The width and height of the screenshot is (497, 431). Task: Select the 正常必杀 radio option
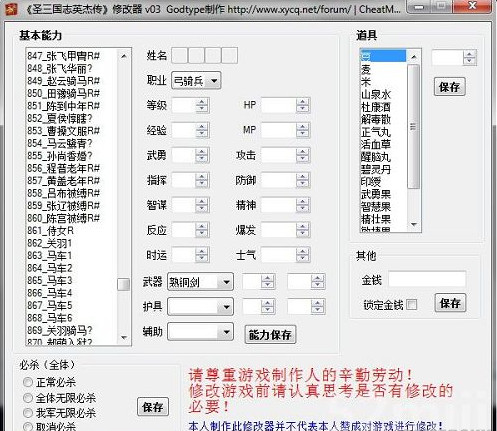tap(28, 382)
